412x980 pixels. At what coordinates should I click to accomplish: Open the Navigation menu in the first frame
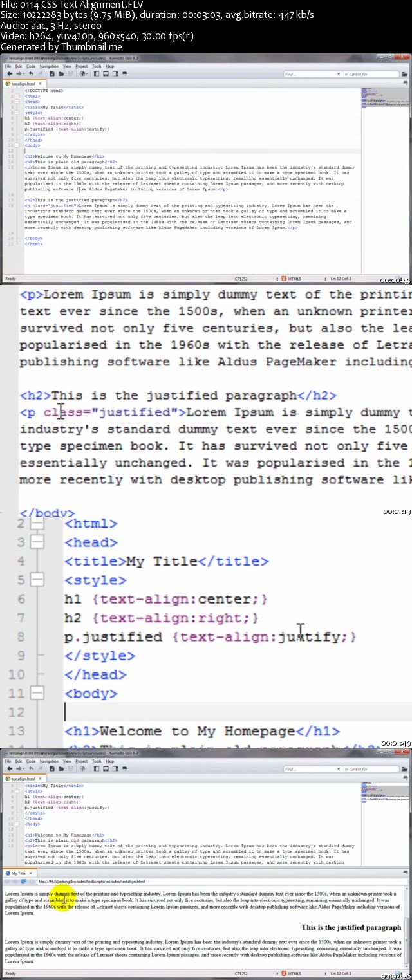point(49,66)
